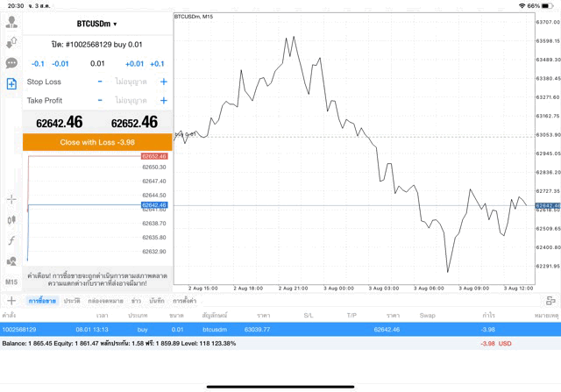Decrease Take Profit with minus button
The width and height of the screenshot is (561, 392).
click(100, 101)
